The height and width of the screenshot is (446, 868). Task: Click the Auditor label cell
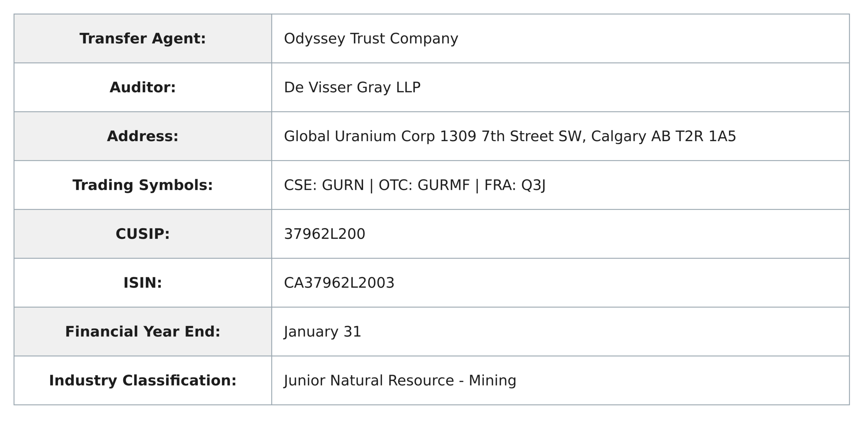(143, 87)
